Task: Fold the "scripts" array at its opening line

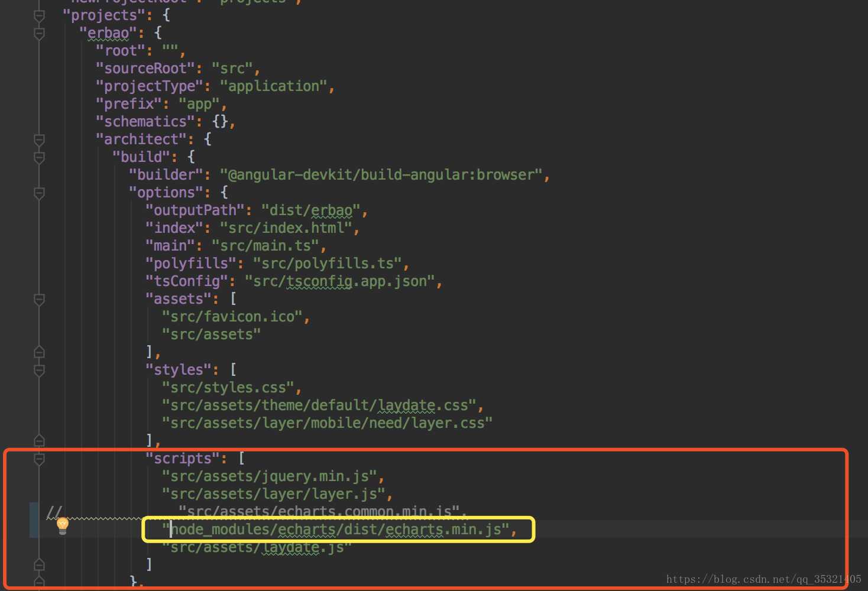Action: 39,459
